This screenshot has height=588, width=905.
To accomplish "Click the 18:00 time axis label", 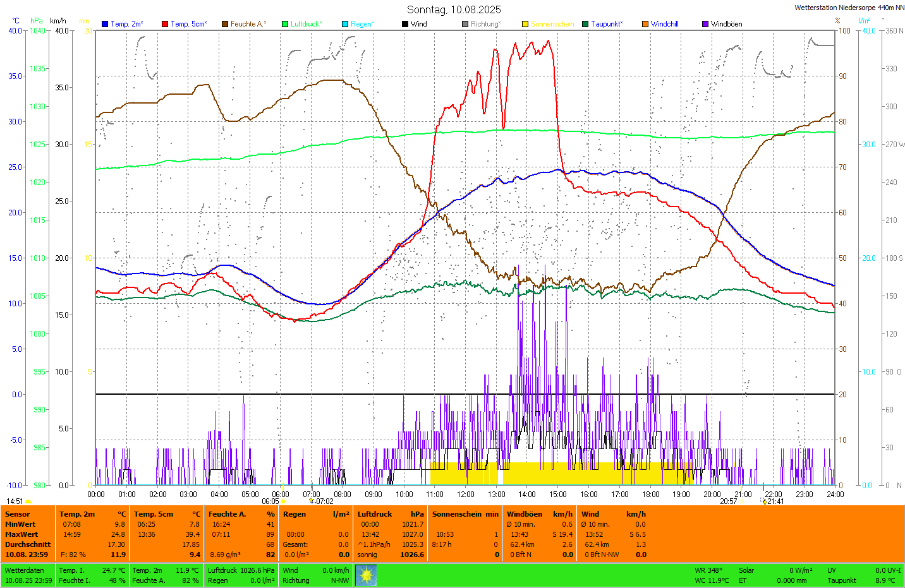I will pos(651,495).
